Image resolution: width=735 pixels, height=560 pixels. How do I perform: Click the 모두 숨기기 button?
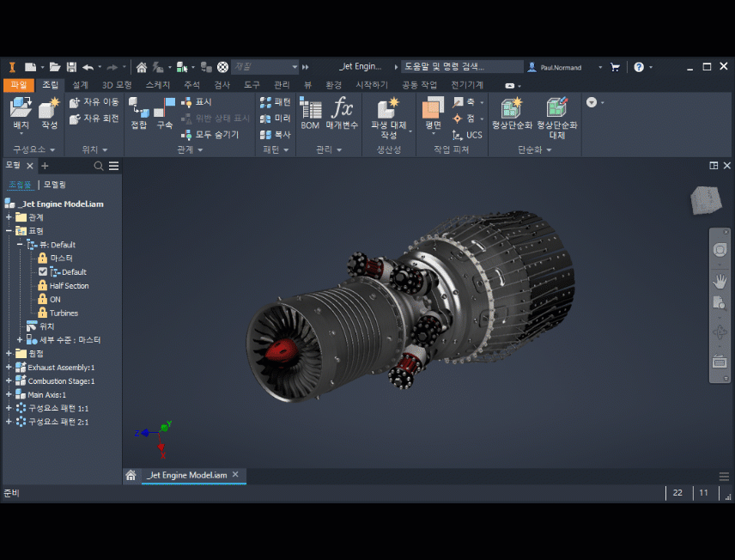(210, 135)
